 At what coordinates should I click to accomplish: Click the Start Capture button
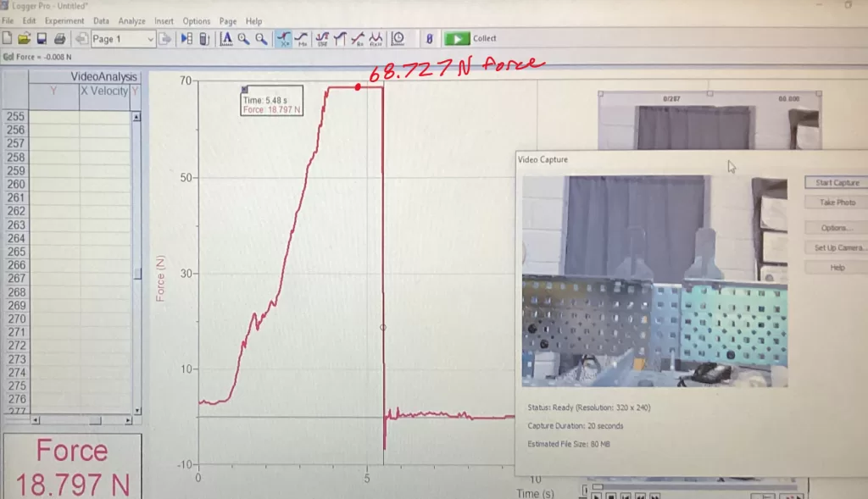(837, 182)
